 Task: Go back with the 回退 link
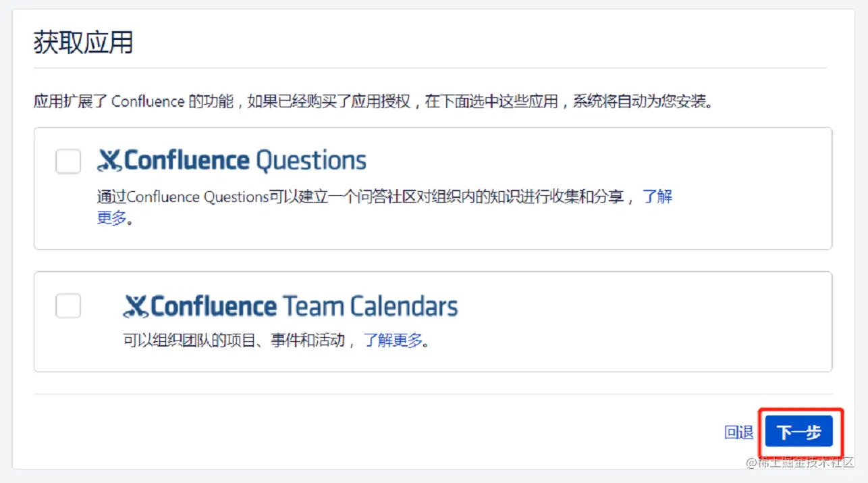(738, 432)
